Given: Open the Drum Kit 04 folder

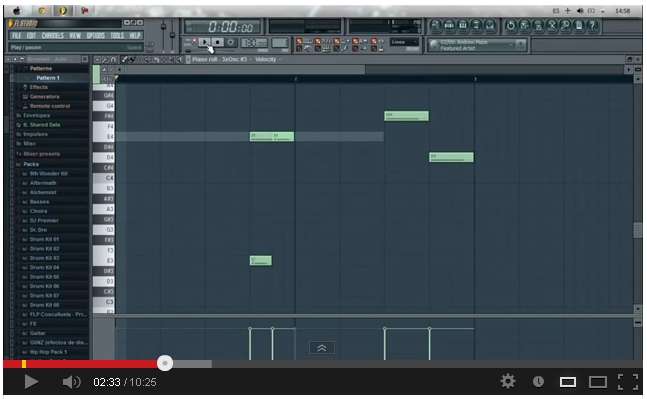Looking at the screenshot, I should (44, 267).
